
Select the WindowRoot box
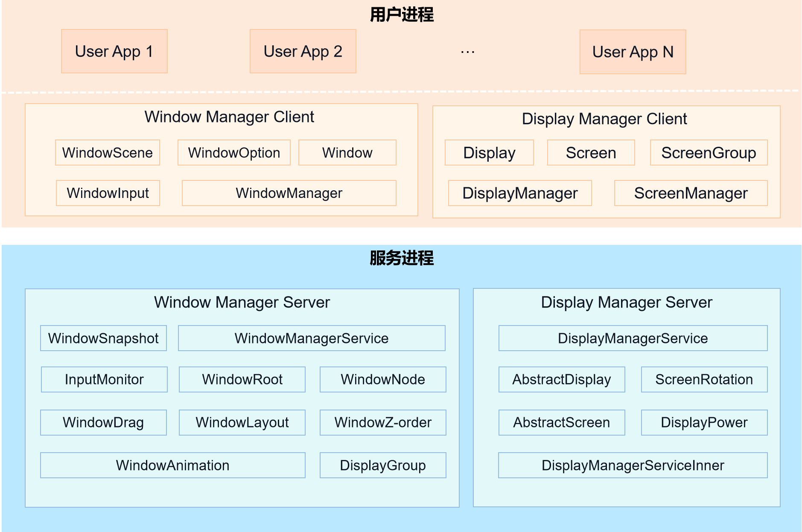242,379
